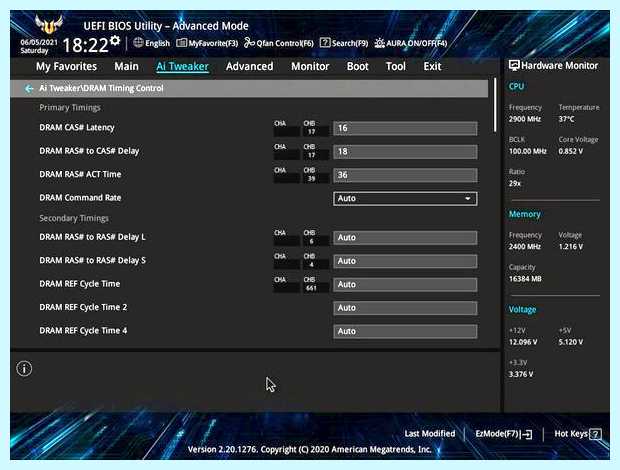Open the DRAM Command Rate dropdown
The width and height of the screenshot is (620, 470).
pyautogui.click(x=405, y=198)
